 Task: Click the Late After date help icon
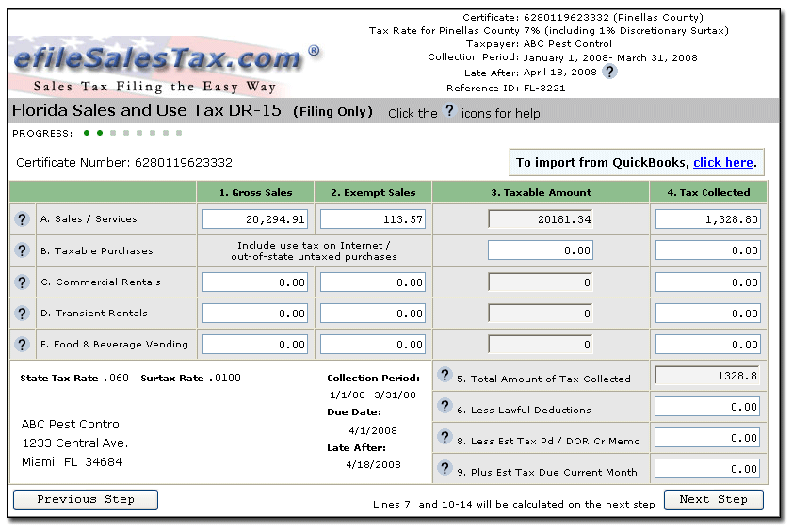609,72
